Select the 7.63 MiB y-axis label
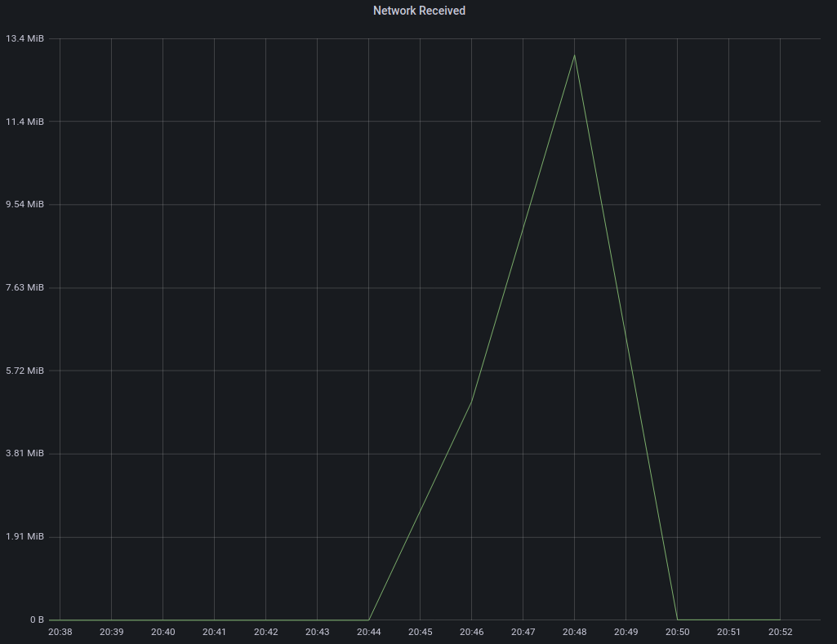Image resolution: width=837 pixels, height=644 pixels. [24, 287]
